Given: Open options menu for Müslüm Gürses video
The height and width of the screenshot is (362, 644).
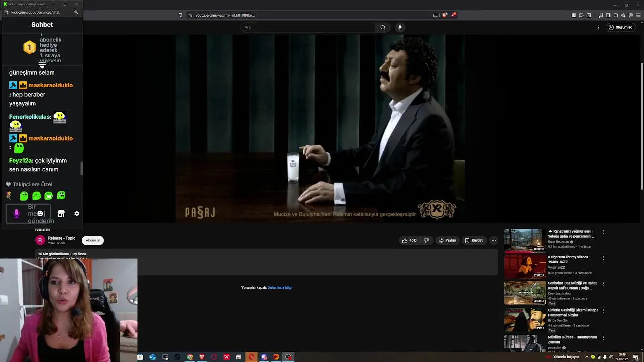Looking at the screenshot, I should pyautogui.click(x=603, y=338).
